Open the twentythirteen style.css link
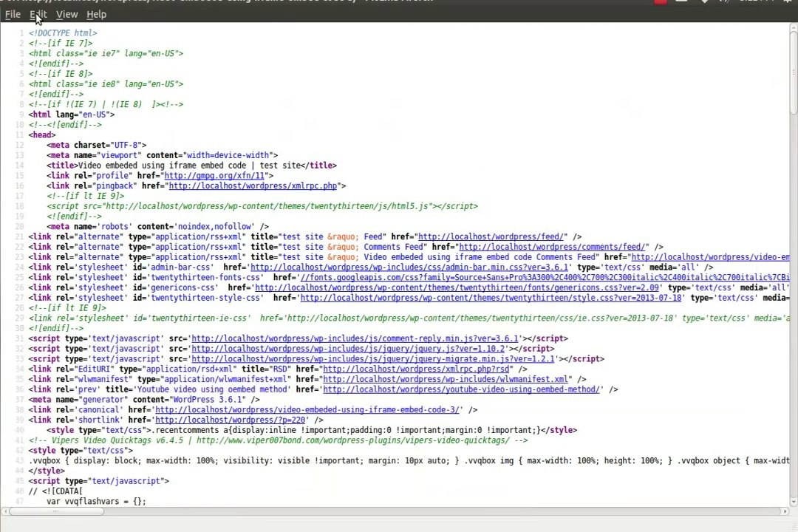798x532 pixels. [x=491, y=298]
